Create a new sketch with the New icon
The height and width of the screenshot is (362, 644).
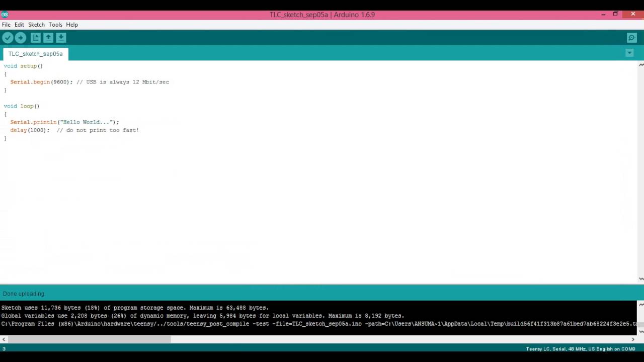(35, 38)
